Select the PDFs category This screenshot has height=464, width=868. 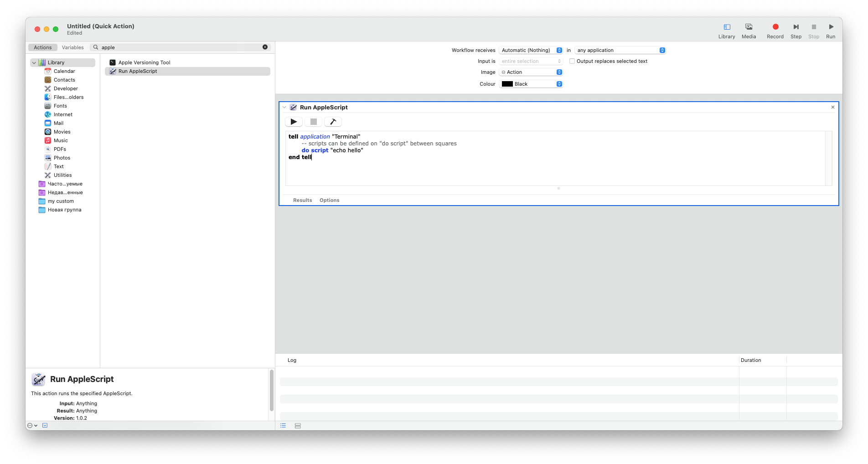60,149
